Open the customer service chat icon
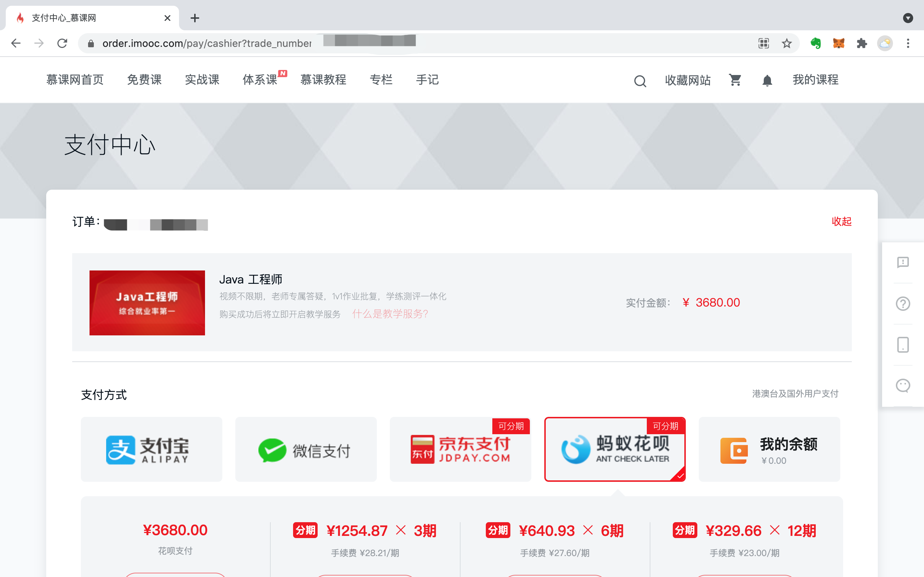Screen dimensions: 924x577 [903, 386]
